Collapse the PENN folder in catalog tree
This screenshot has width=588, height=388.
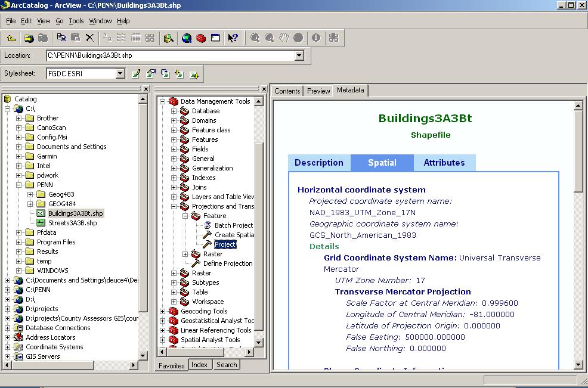[x=18, y=185]
